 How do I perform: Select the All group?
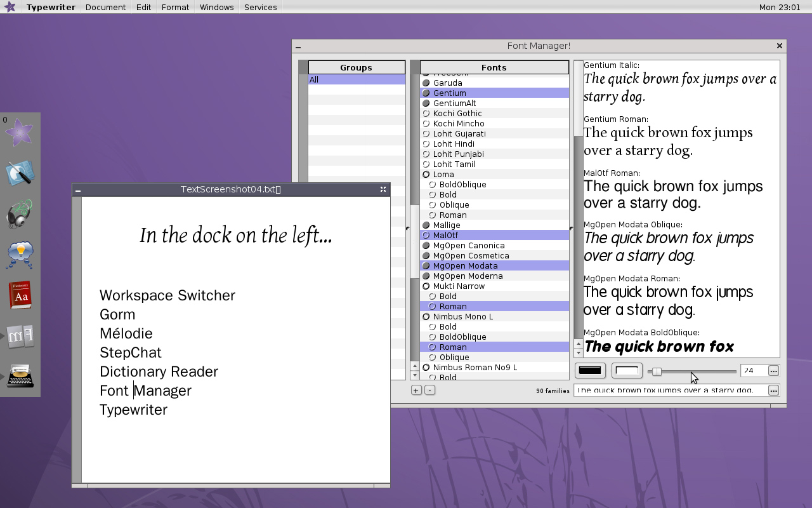(x=357, y=80)
